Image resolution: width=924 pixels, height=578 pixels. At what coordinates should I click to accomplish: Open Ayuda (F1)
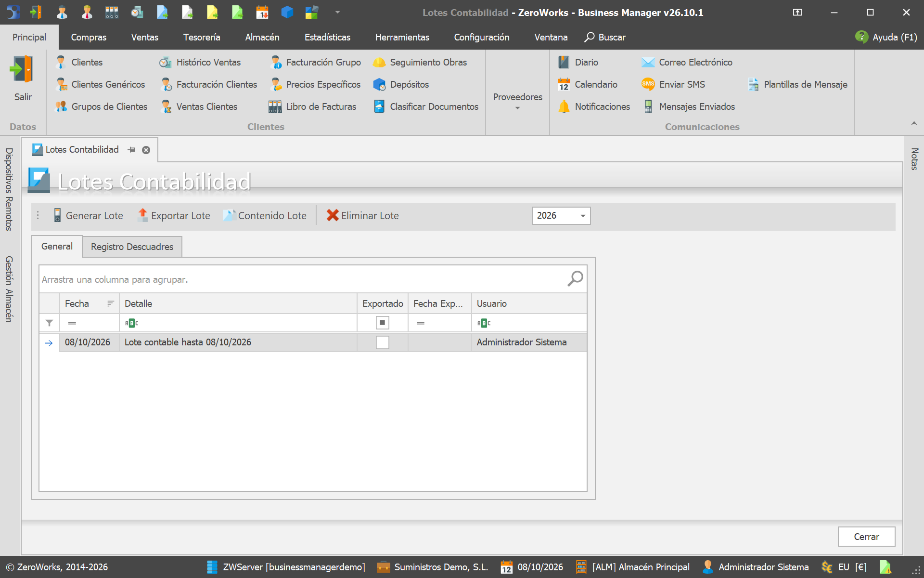click(886, 37)
